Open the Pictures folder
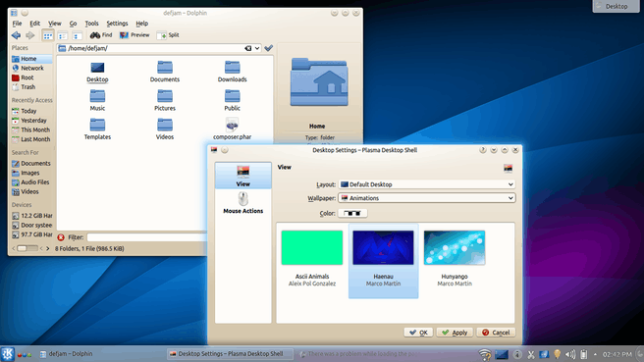The image size is (644, 362). tap(165, 100)
